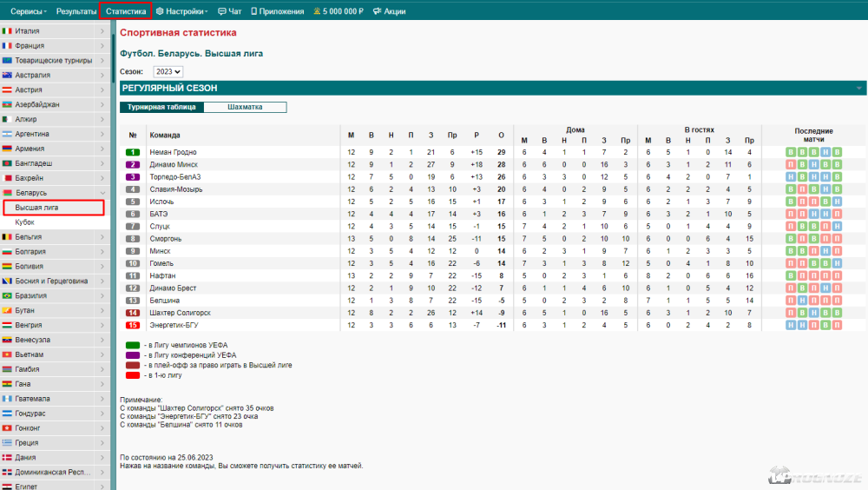Select the Italy flag in sidebar
Image resolution: width=868 pixels, height=490 pixels.
pos(7,31)
